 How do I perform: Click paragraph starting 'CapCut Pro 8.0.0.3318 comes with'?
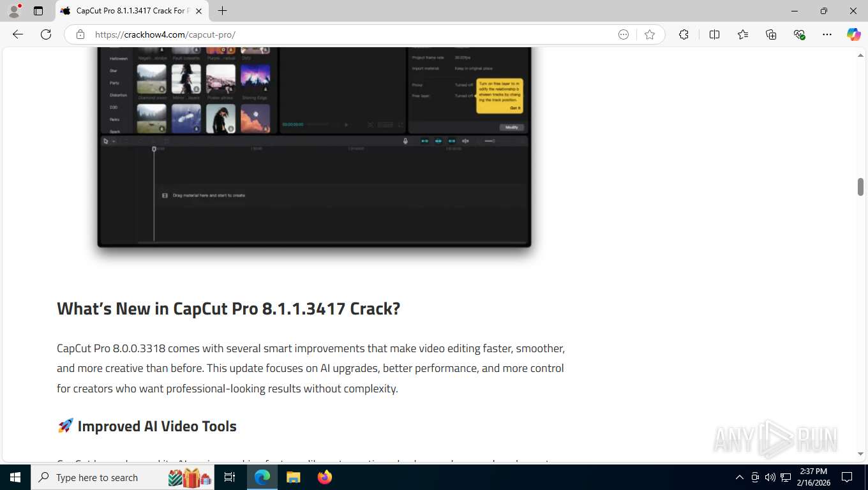click(x=311, y=369)
